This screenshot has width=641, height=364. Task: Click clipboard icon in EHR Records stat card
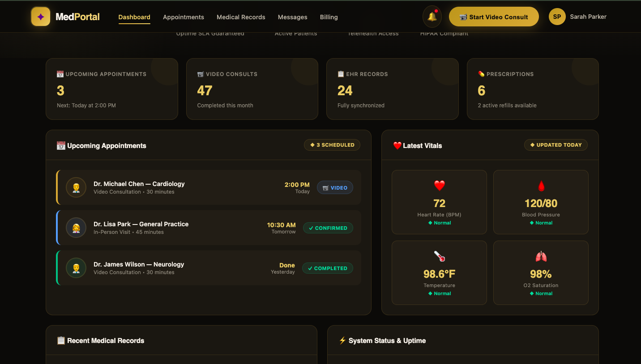341,74
